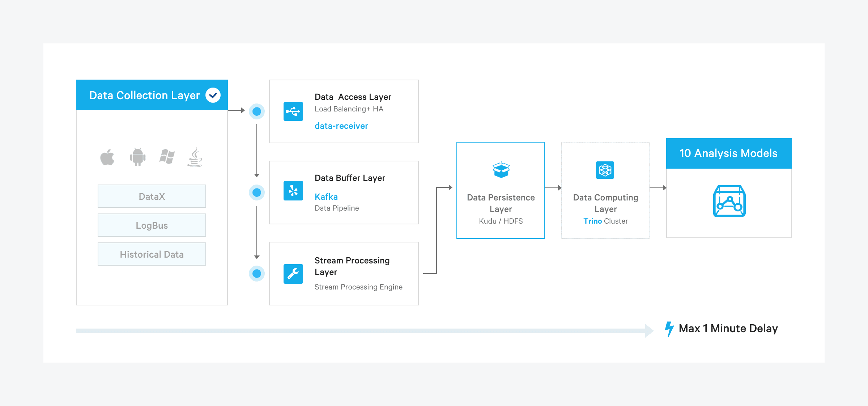
Task: Click the Apple platform icon
Action: [x=107, y=157]
